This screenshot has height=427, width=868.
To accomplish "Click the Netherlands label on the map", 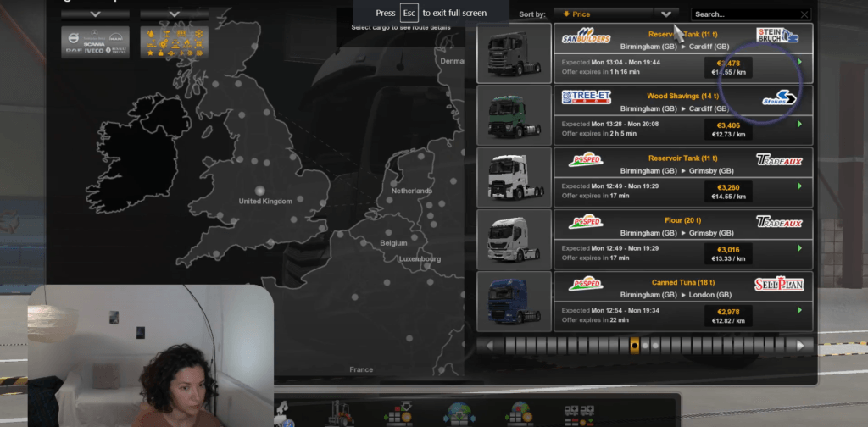I will (411, 191).
